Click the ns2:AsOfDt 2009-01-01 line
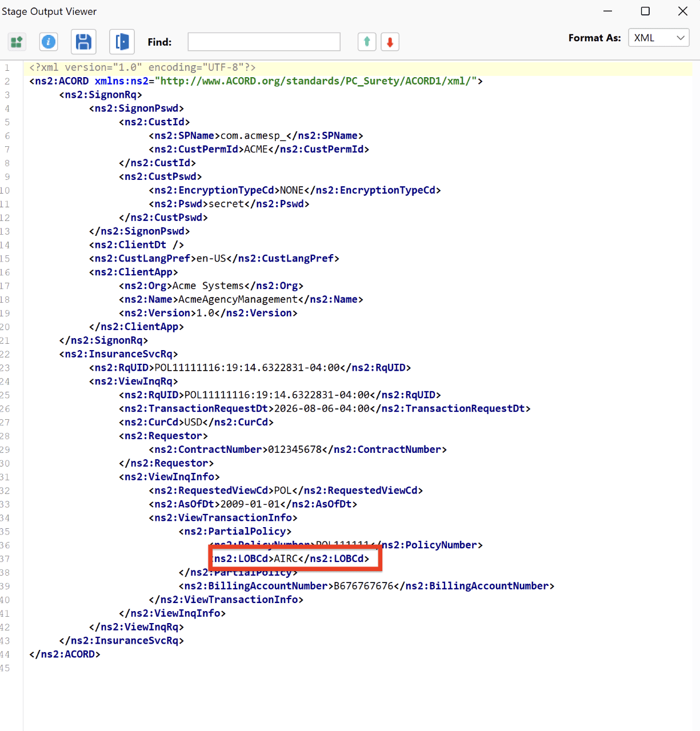This screenshot has height=731, width=700. 253,504
